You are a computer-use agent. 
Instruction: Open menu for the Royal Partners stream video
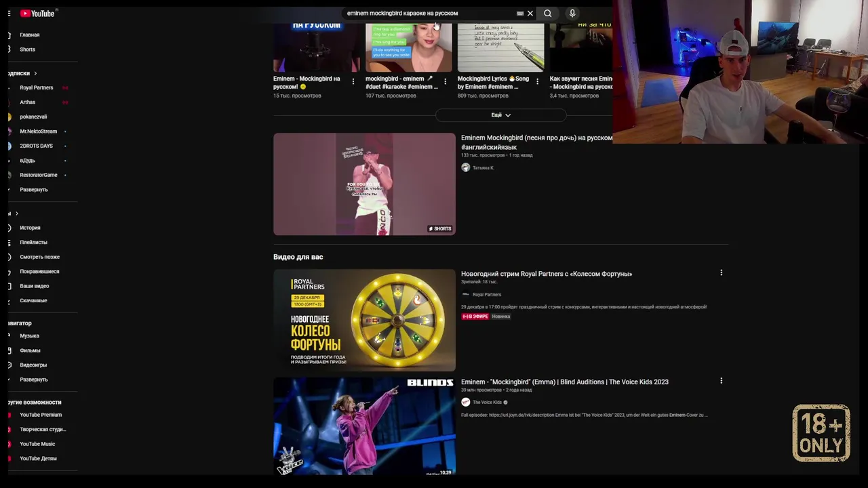(721, 272)
